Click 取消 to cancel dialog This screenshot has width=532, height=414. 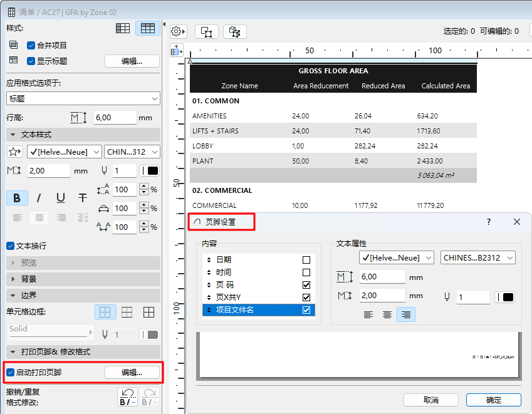tap(431, 400)
